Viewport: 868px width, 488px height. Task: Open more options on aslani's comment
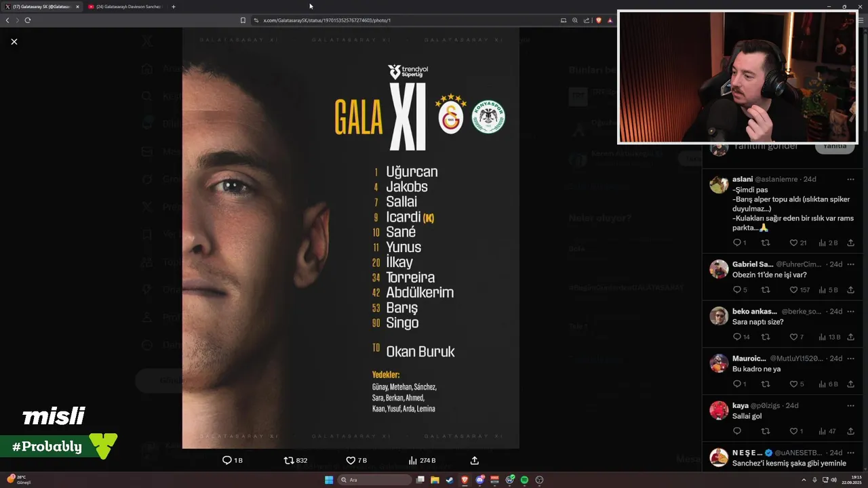click(x=850, y=180)
